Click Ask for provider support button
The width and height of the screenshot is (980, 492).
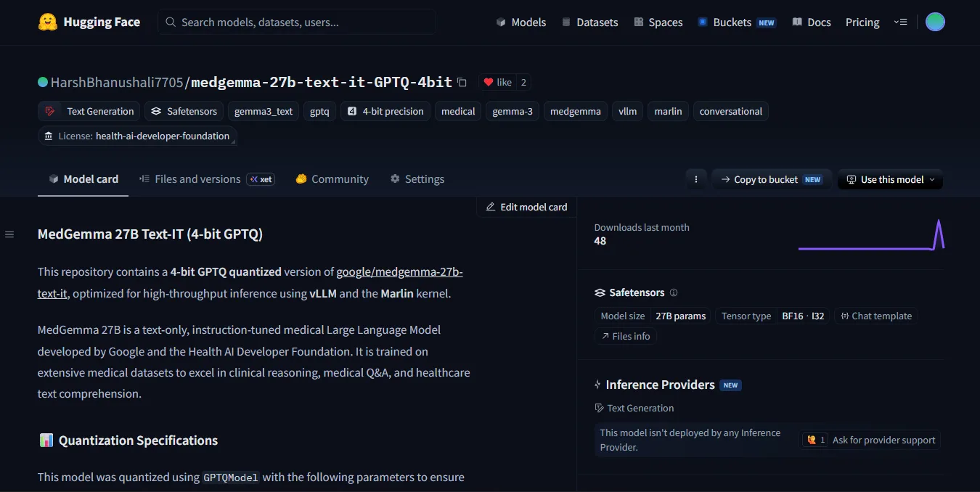(871, 440)
